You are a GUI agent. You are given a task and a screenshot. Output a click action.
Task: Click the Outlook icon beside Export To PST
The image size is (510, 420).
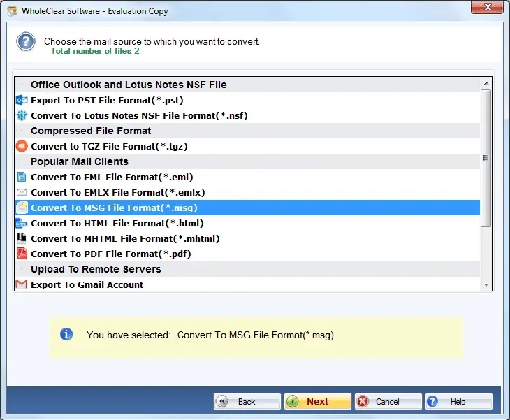pyautogui.click(x=22, y=100)
